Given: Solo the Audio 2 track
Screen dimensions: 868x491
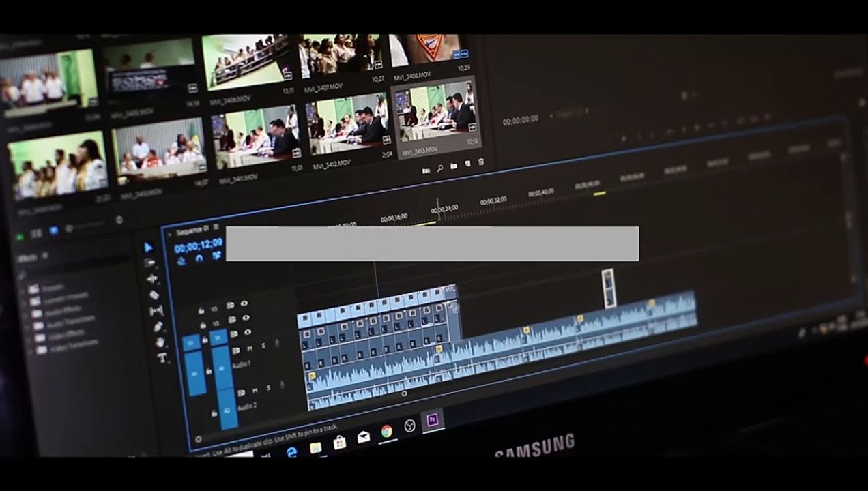Looking at the screenshot, I should pyautogui.click(x=269, y=388).
